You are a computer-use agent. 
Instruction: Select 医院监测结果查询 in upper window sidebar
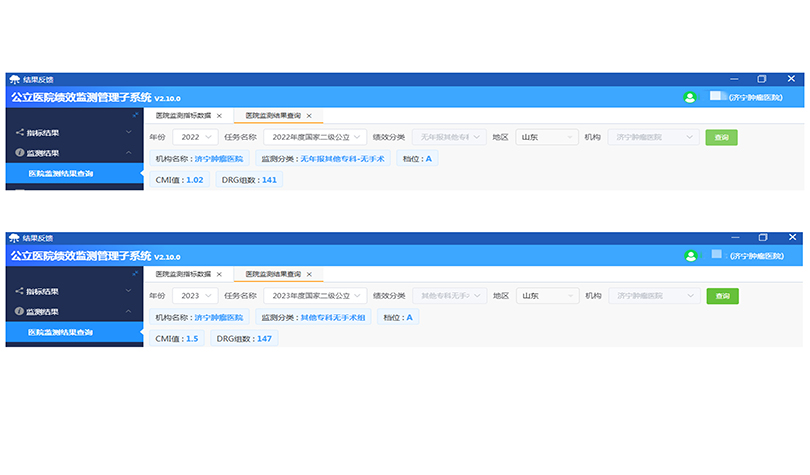tap(74, 173)
